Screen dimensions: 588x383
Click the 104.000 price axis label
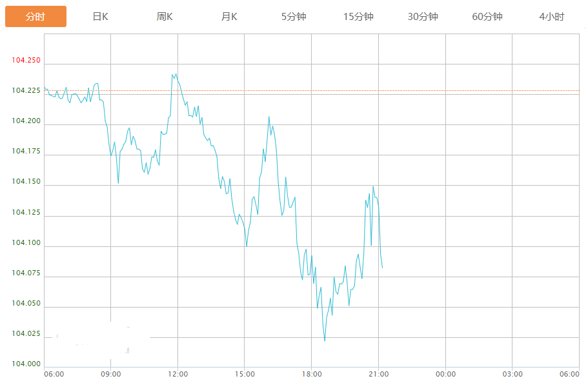[26, 364]
